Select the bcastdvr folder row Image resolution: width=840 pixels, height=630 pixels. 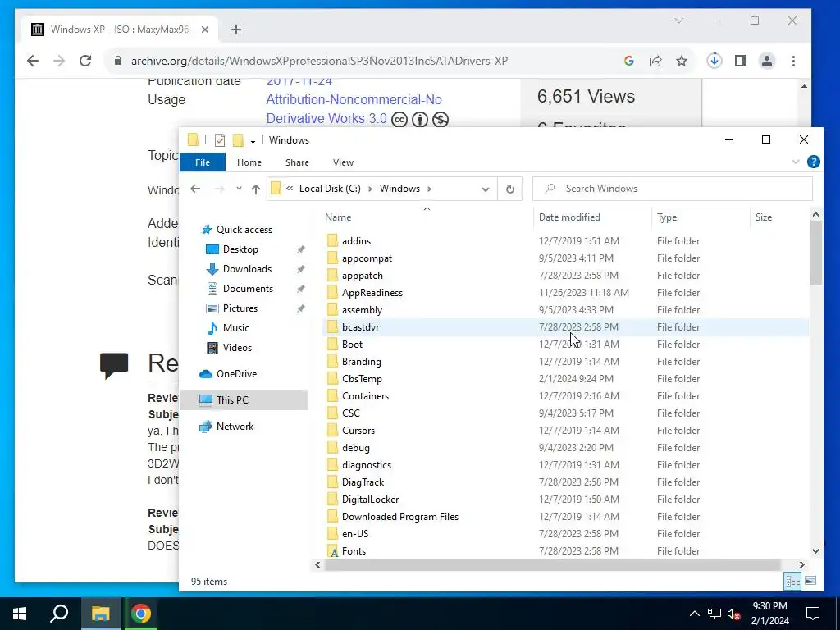pos(565,326)
